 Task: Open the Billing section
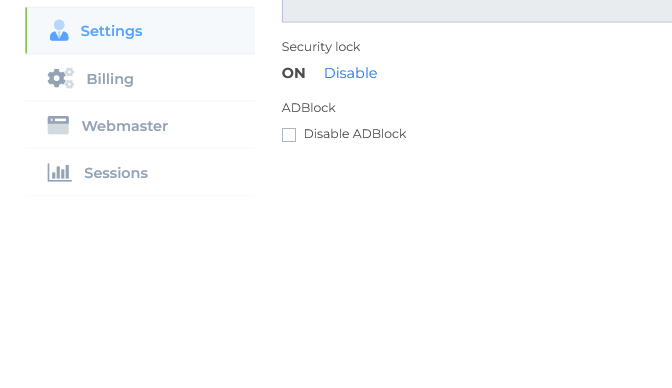click(140, 78)
